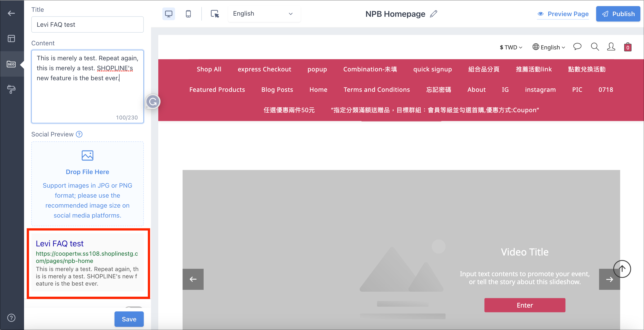644x330 pixels.
Task: Open the help question mark in sidebar
Action: 11,318
